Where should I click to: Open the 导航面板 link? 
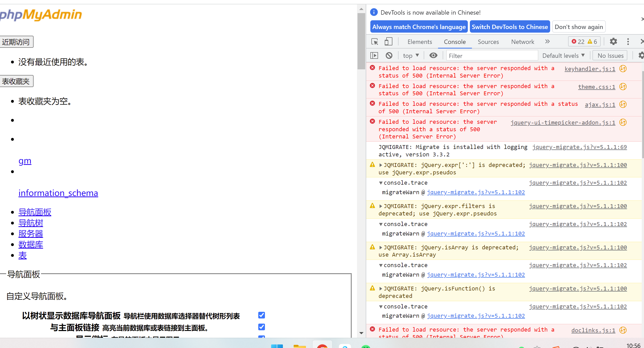35,212
